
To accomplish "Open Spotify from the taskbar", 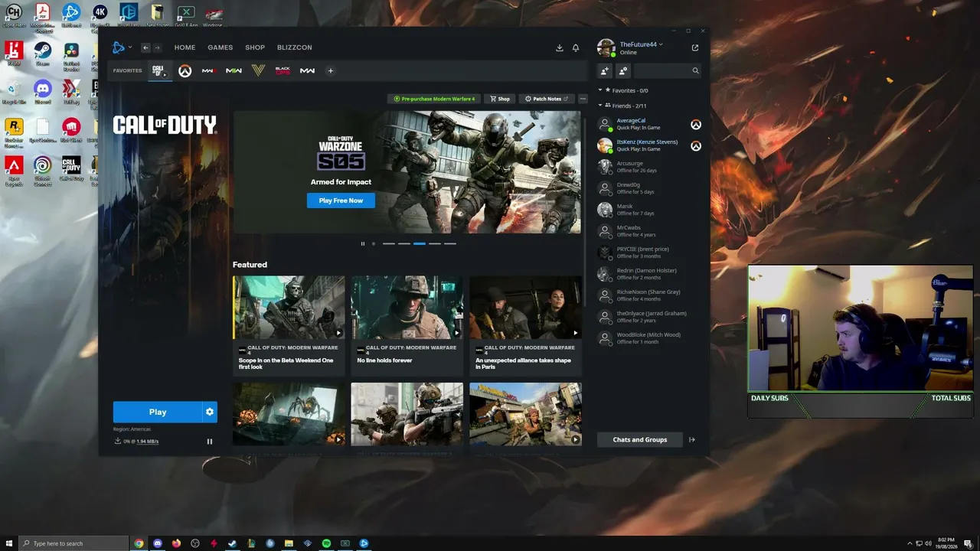I will point(326,543).
